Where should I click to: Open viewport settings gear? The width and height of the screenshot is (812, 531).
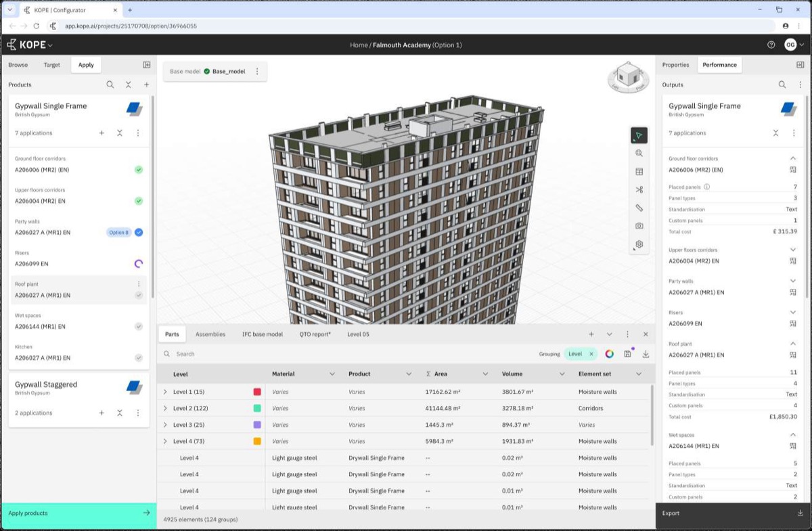point(639,244)
